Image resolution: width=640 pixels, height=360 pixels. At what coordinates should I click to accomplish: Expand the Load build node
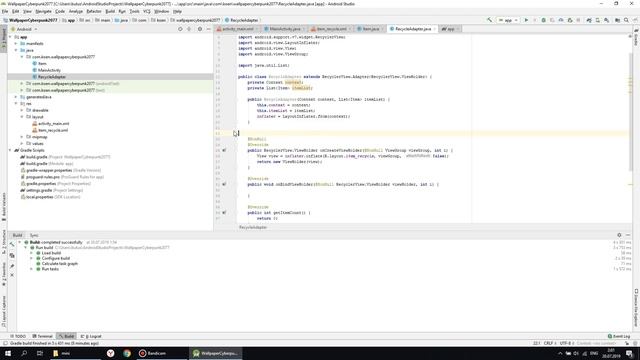(x=31, y=253)
